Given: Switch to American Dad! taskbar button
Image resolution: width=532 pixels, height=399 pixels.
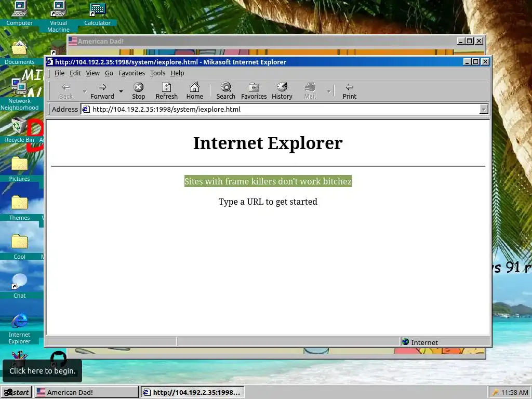Looking at the screenshot, I should pos(87,392).
